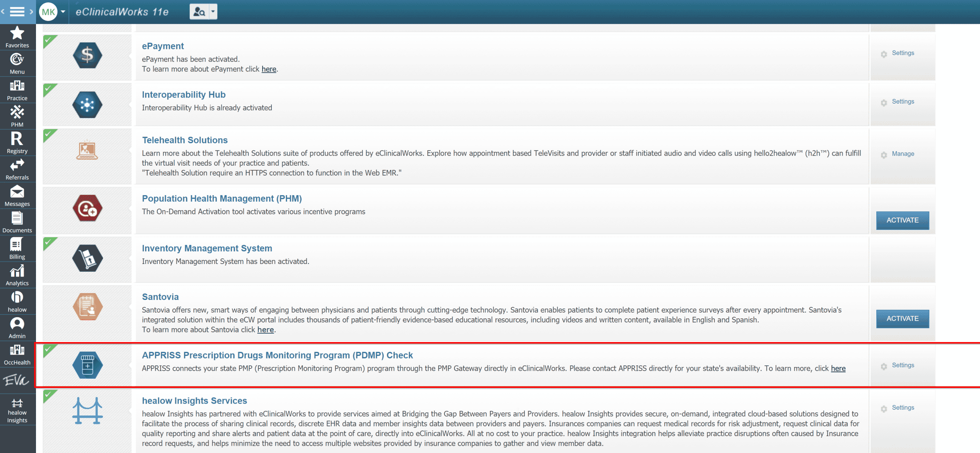Open the Inventory Management System title
Viewport: 980px width, 453px height.
[207, 248]
